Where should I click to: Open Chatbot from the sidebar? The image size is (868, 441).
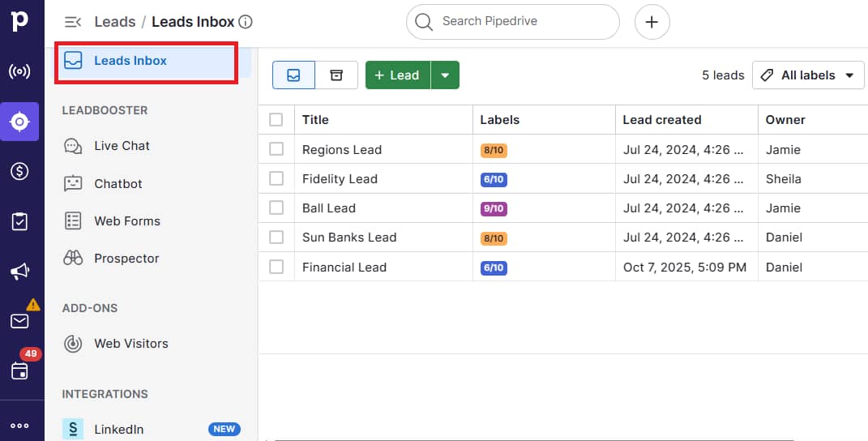[x=118, y=184]
